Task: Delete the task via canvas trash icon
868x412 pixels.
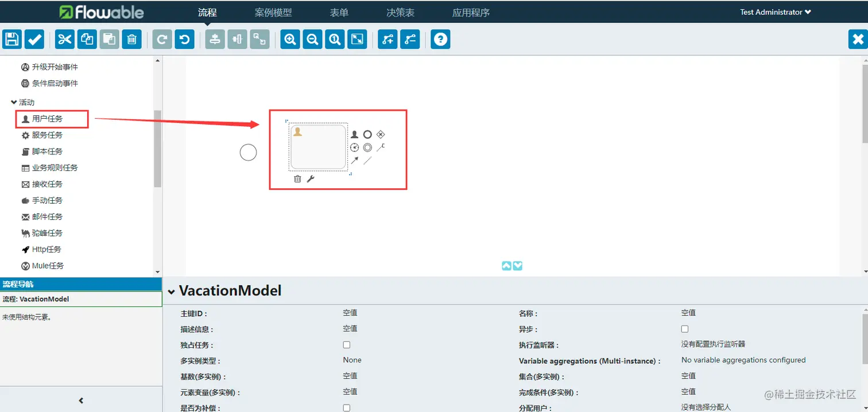Action: (x=297, y=179)
